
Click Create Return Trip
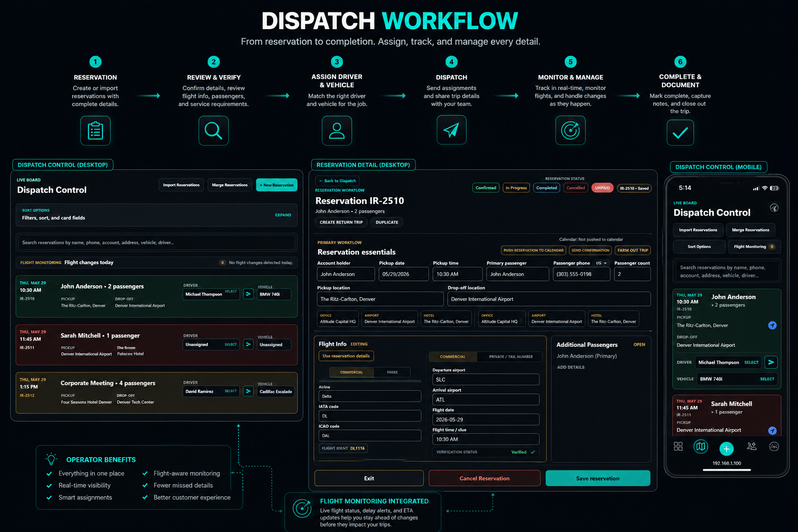coord(341,222)
